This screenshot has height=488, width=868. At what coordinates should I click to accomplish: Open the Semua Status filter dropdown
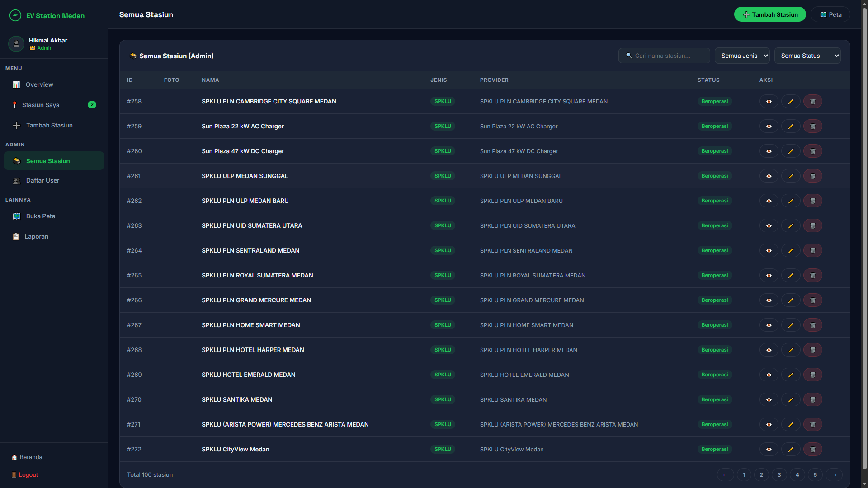[x=807, y=56]
